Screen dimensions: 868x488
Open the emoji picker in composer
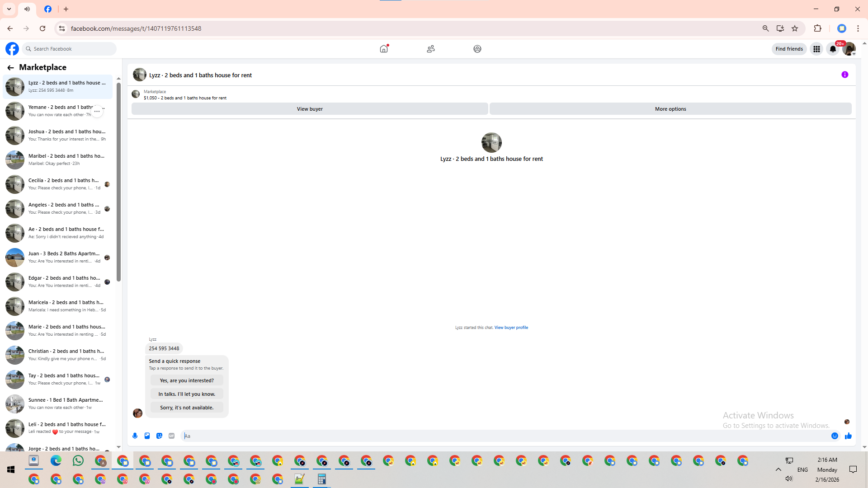coord(835,436)
